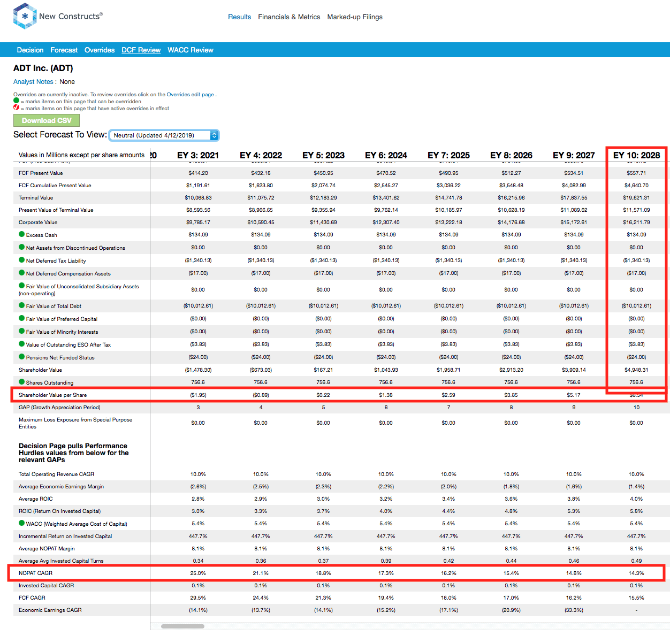Click the red checkmark active-override legend icon
Image resolution: width=670 pixels, height=644 pixels.
coord(16,108)
